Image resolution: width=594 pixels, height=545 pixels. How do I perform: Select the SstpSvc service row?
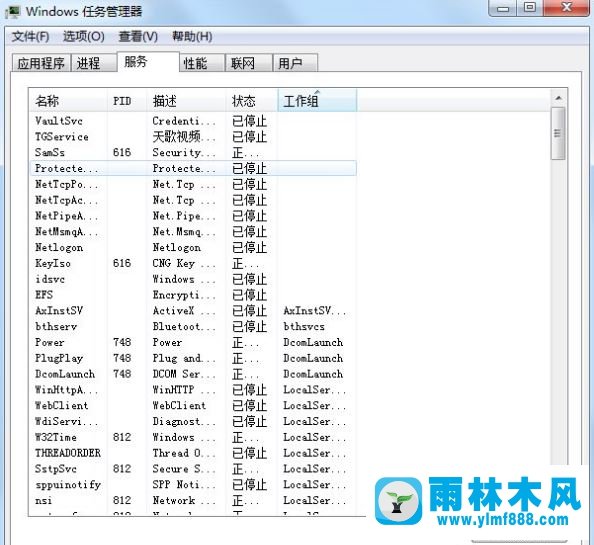[193, 469]
